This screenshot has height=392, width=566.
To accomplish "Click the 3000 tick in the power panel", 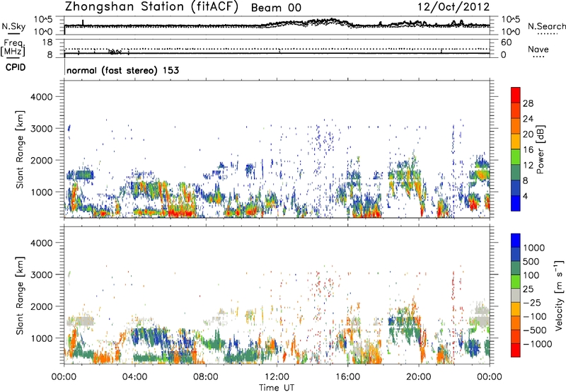I will coord(41,129).
